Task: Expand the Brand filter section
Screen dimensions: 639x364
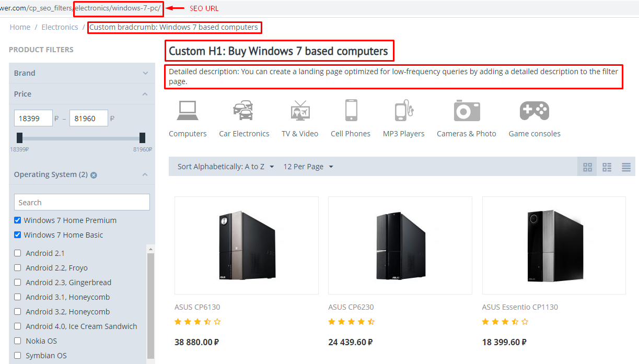Action: point(82,73)
